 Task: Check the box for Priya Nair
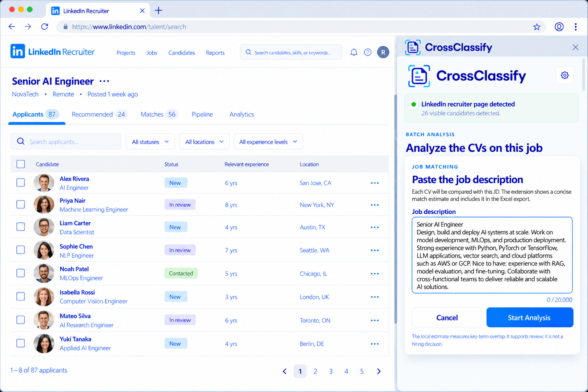click(21, 204)
